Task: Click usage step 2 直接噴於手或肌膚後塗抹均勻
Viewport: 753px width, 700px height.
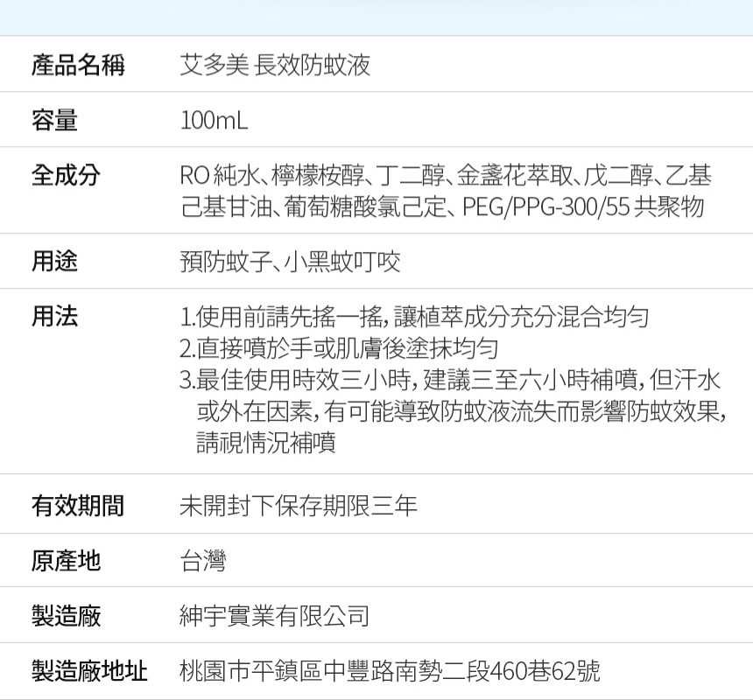Action: pyautogui.click(x=339, y=348)
